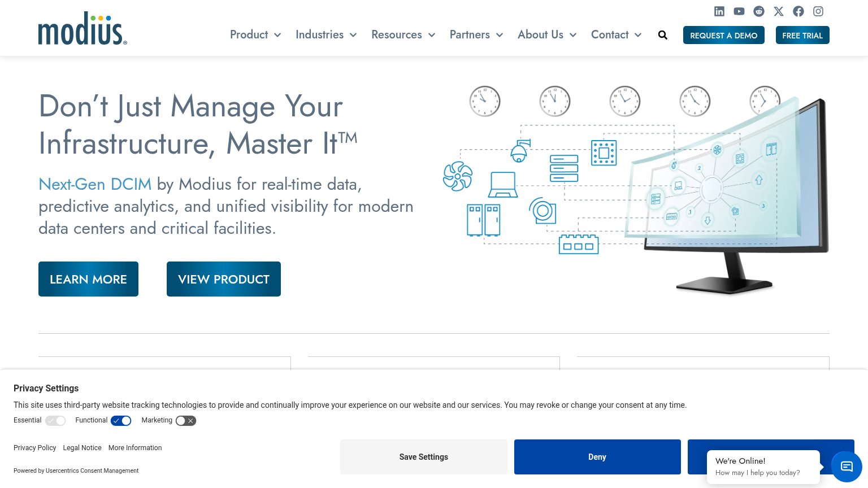Expand the Industries dropdown chevron
868x488 pixels.
(x=353, y=35)
